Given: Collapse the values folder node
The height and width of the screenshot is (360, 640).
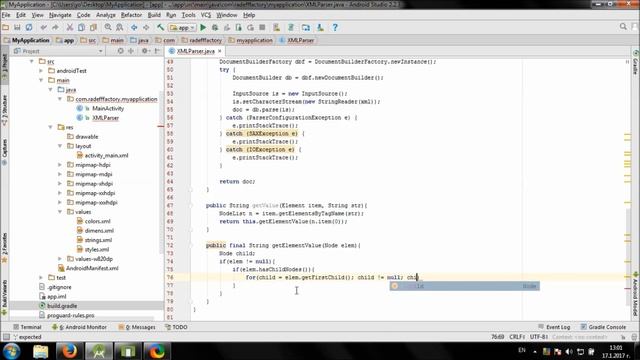Looking at the screenshot, I should pyautogui.click(x=60, y=212).
